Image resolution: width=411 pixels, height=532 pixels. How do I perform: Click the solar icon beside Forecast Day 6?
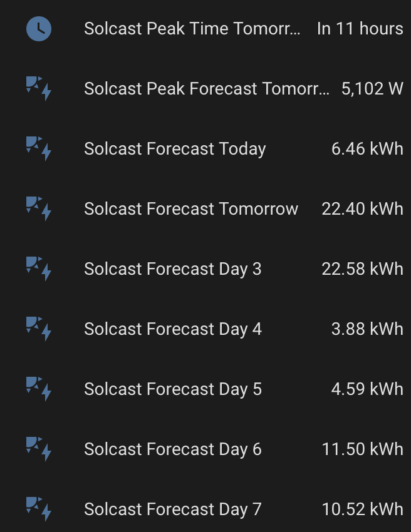point(39,449)
